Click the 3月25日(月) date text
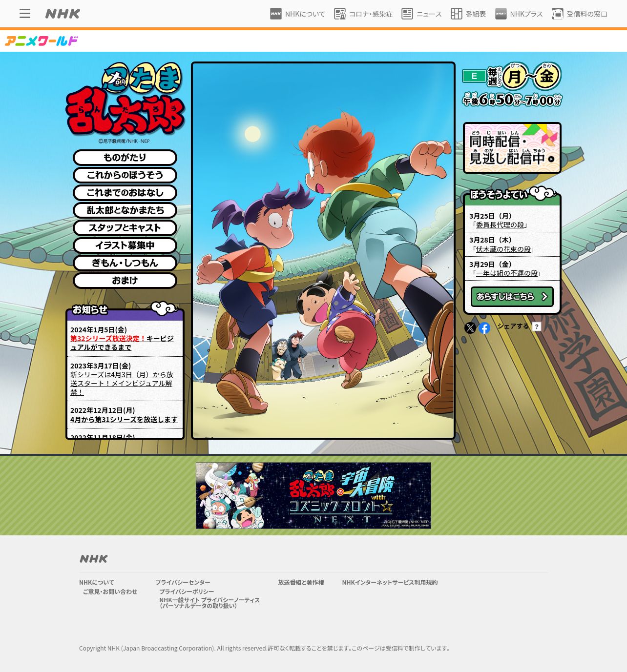The image size is (627, 672). tap(492, 216)
